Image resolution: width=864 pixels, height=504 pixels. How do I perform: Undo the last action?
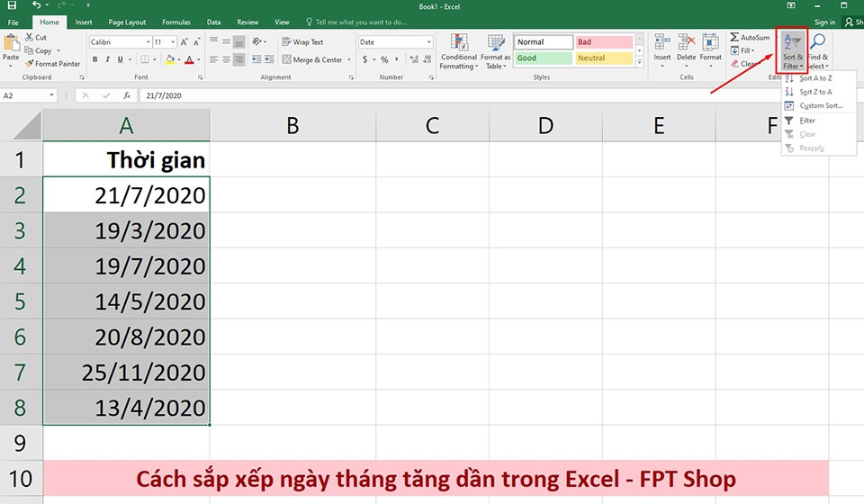(x=36, y=5)
